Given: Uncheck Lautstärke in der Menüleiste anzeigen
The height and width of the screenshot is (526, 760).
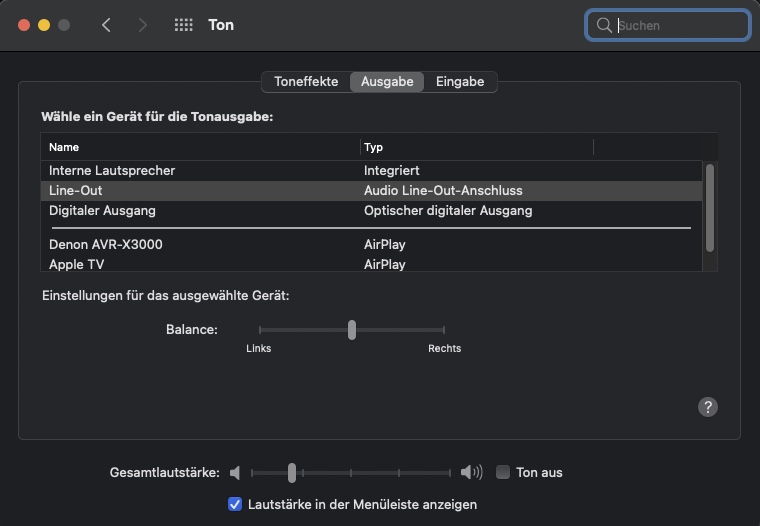Looking at the screenshot, I should coord(235,504).
